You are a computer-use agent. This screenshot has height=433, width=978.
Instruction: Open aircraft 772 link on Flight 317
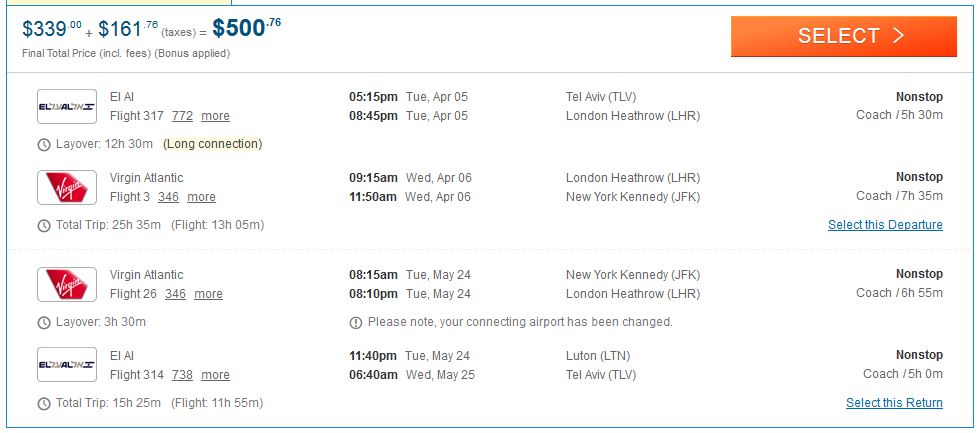click(182, 116)
